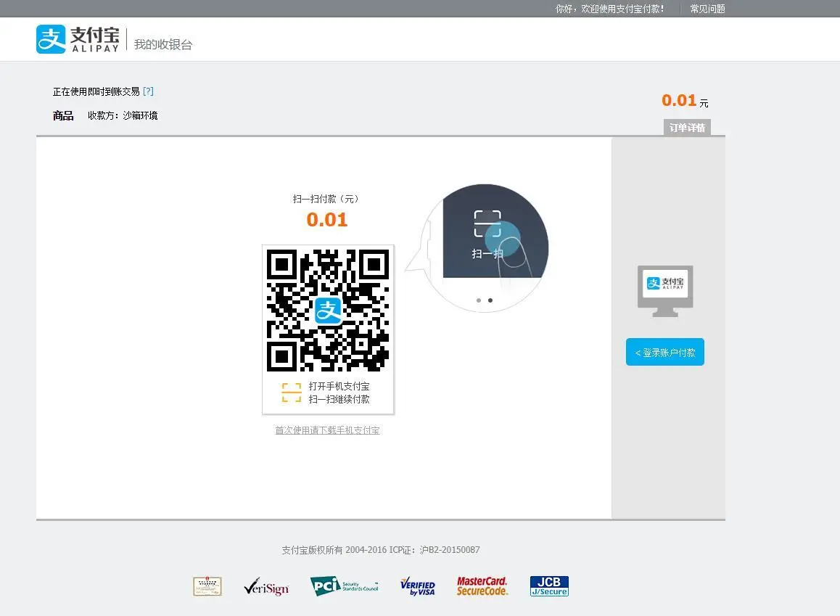Click the 我的收银台 header text
This screenshot has height=616, width=840.
pos(163,44)
